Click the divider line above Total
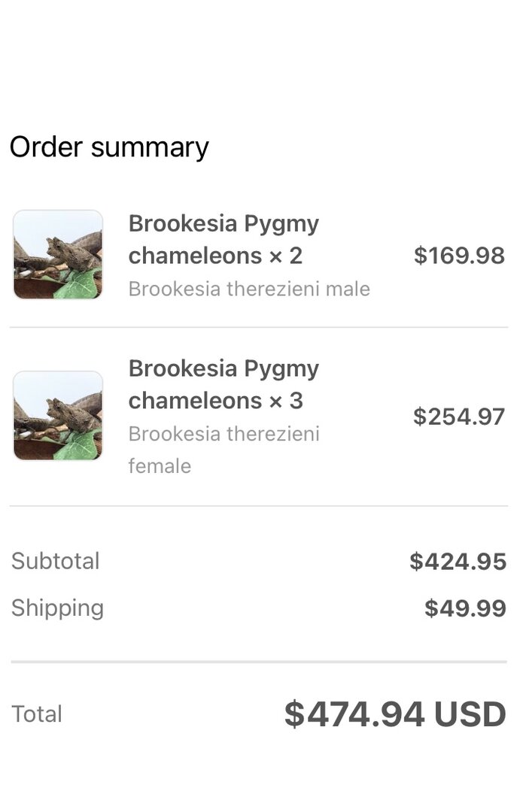523x812 pixels. pos(259,662)
